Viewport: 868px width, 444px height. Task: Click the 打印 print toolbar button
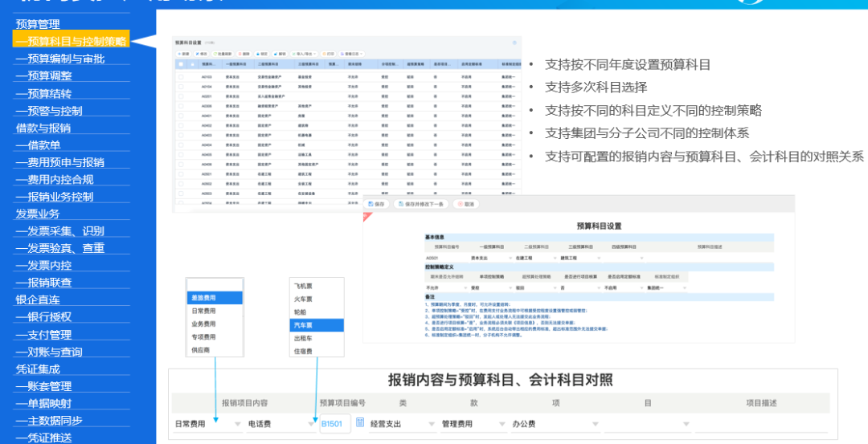click(328, 54)
